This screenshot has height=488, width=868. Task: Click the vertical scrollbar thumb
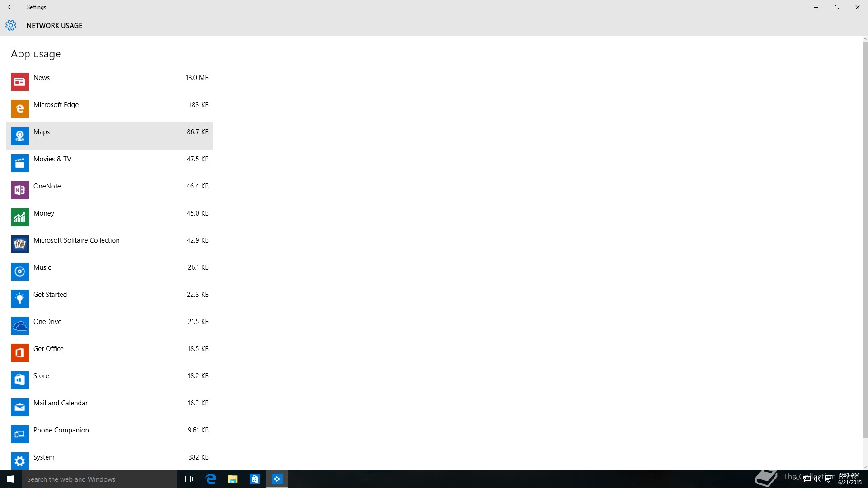click(865, 239)
